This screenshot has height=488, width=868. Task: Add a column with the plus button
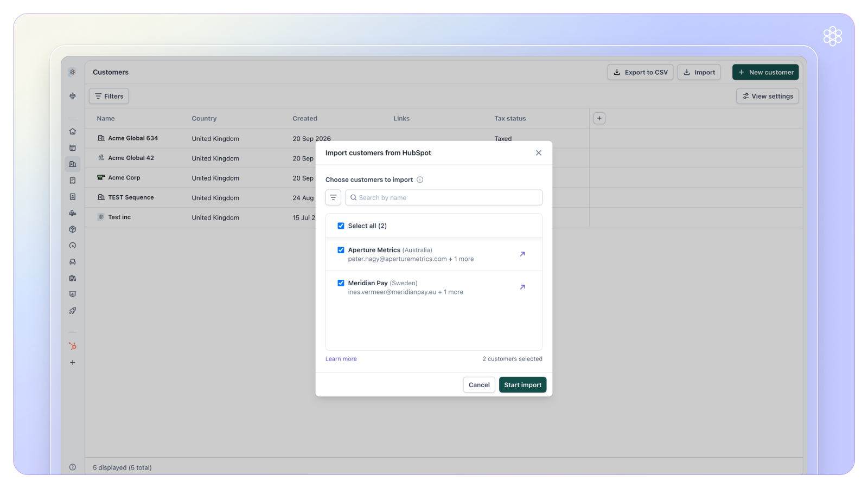point(599,118)
